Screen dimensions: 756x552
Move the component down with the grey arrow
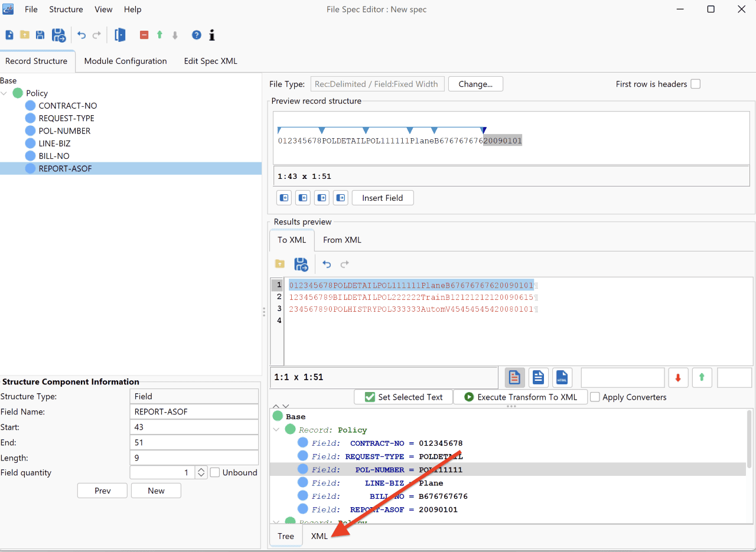pyautogui.click(x=175, y=35)
